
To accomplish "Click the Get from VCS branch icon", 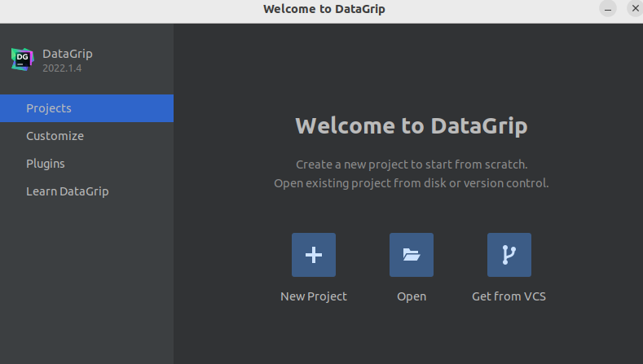I will coord(509,255).
